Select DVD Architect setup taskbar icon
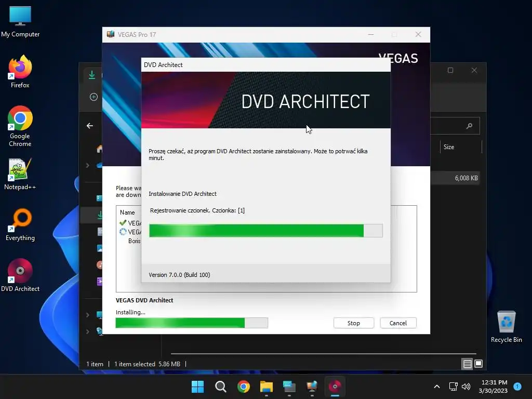532x399 pixels. (x=335, y=387)
